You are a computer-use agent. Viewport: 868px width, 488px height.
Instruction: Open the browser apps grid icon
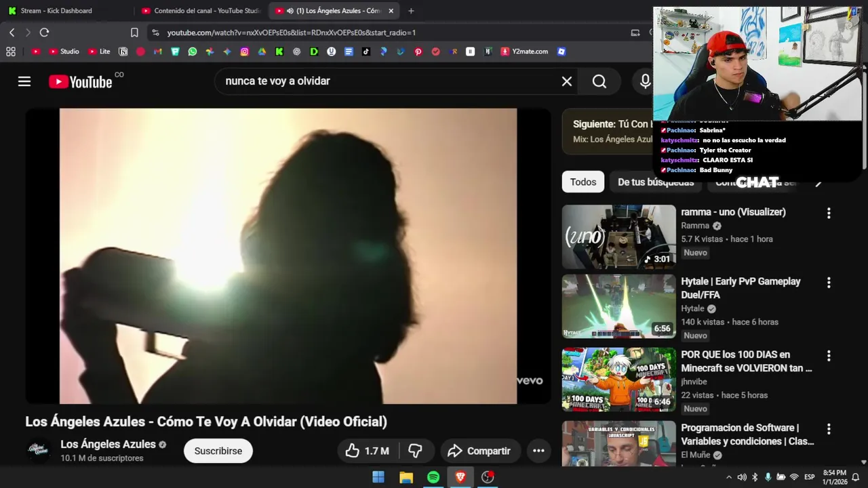[11, 52]
